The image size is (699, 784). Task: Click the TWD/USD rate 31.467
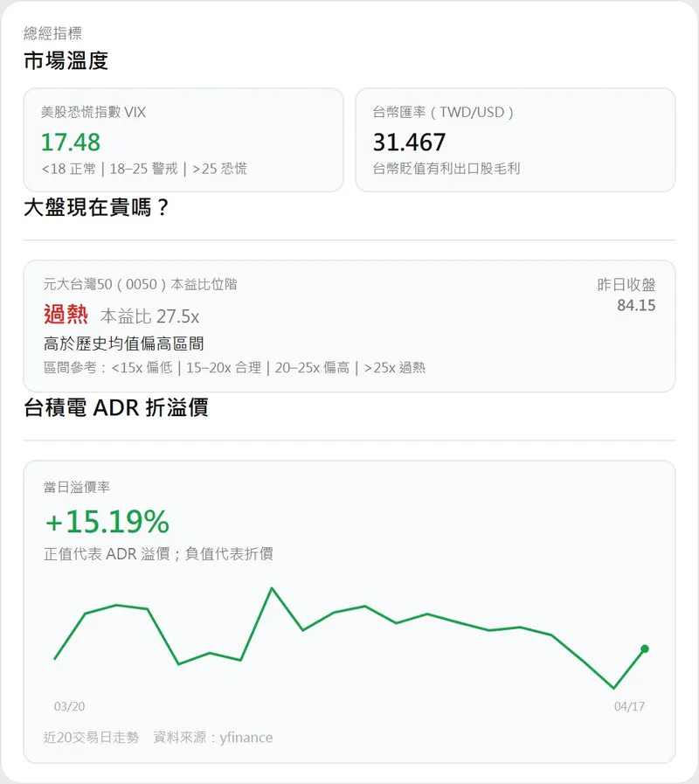click(409, 142)
